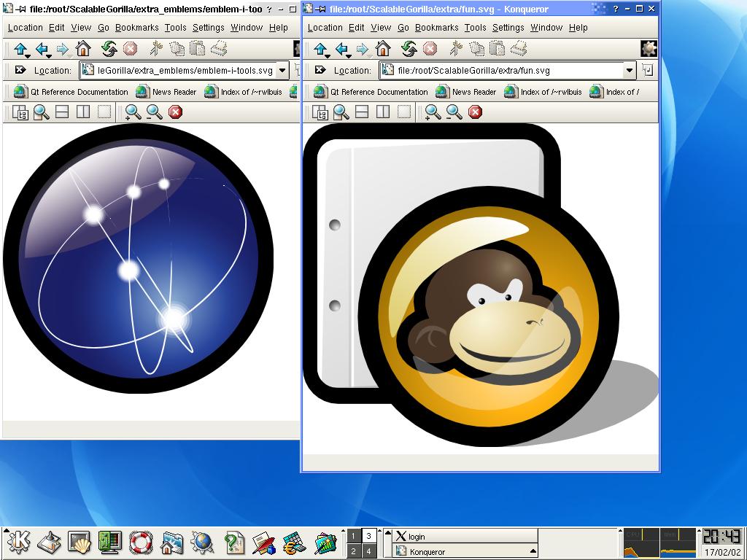Click the Print icon in the fun.svg window
The image size is (747, 560).
[519, 49]
